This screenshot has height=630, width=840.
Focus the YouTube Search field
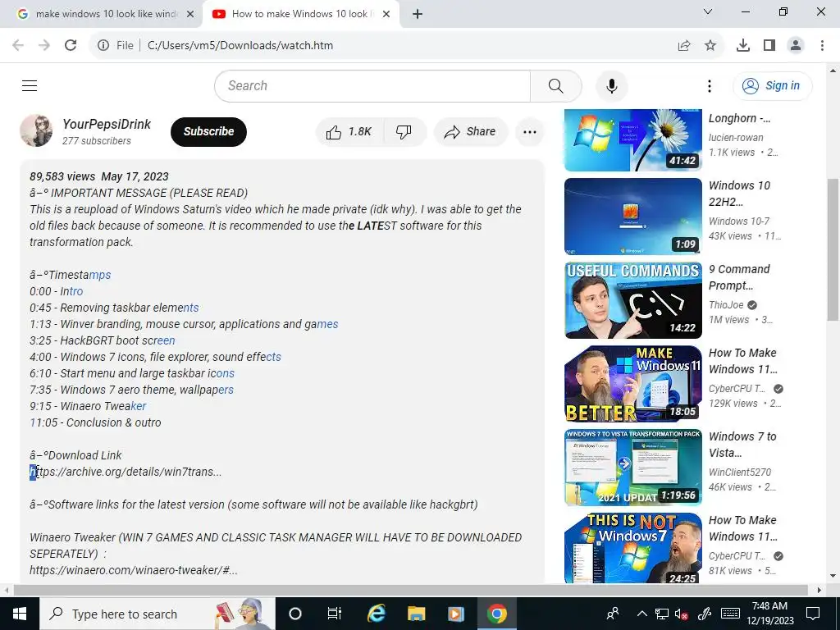[x=372, y=85]
